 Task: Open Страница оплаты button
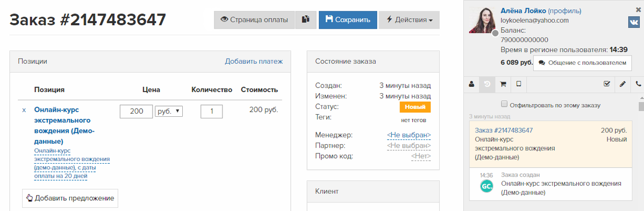254,20
